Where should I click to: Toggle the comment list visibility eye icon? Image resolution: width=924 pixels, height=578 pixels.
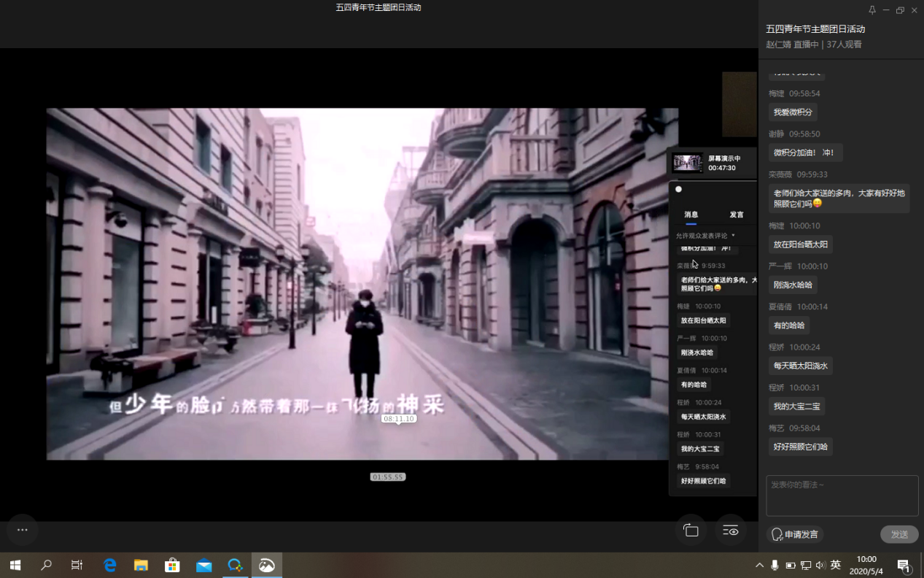(x=730, y=531)
